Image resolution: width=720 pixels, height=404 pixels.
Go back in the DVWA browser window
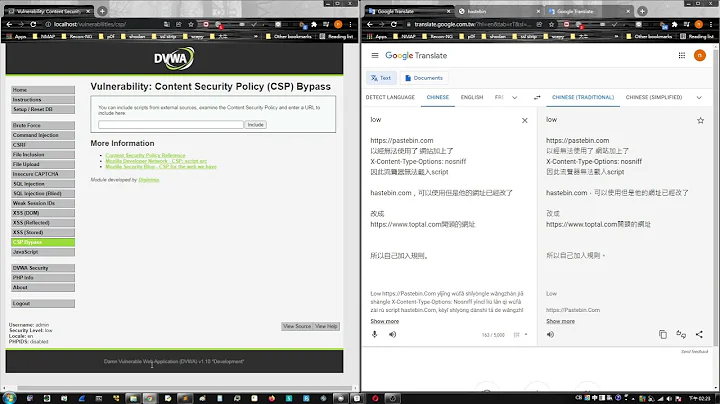[x=9, y=24]
